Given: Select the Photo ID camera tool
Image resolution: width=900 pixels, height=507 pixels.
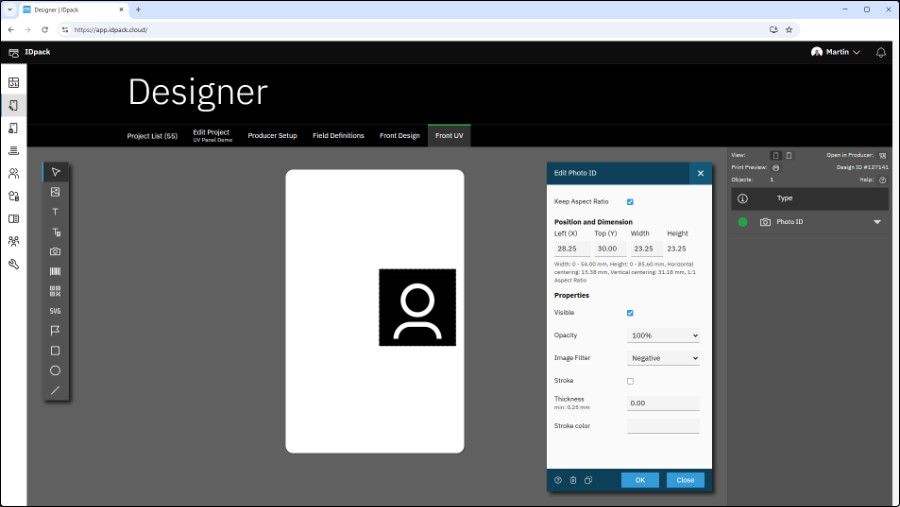Looking at the screenshot, I should [55, 251].
